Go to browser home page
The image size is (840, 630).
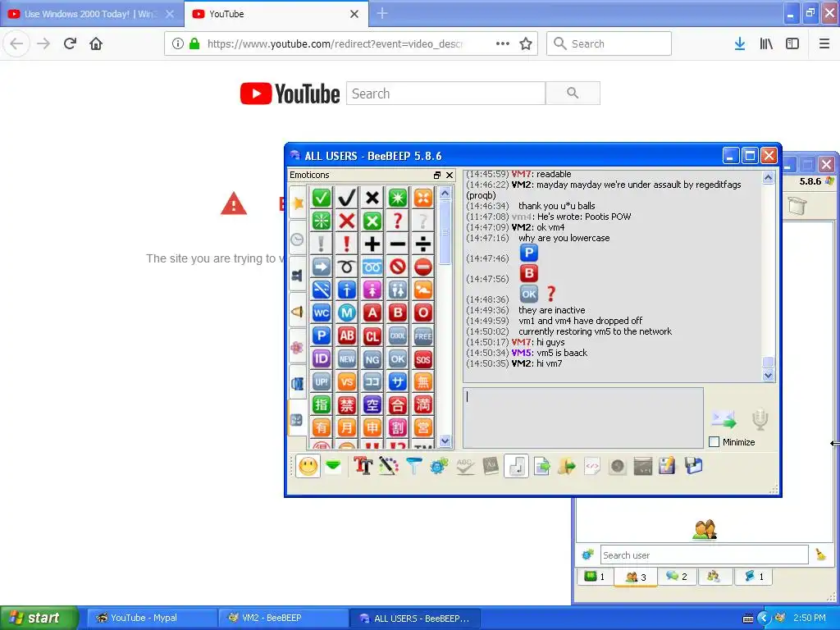(x=96, y=43)
